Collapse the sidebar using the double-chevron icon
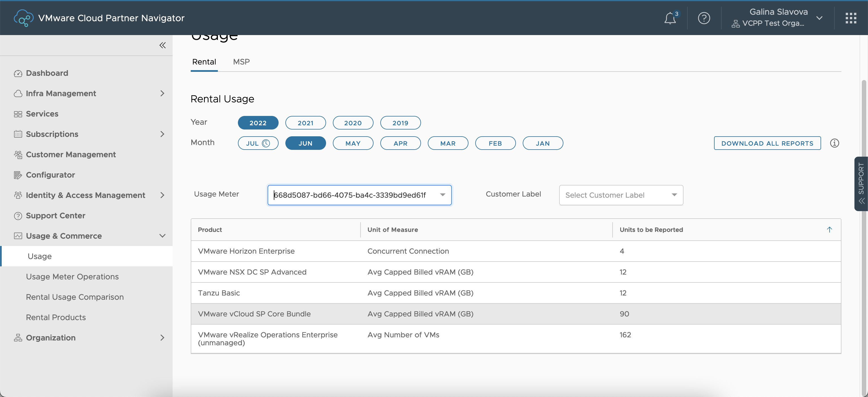This screenshot has width=868, height=397. (162, 45)
